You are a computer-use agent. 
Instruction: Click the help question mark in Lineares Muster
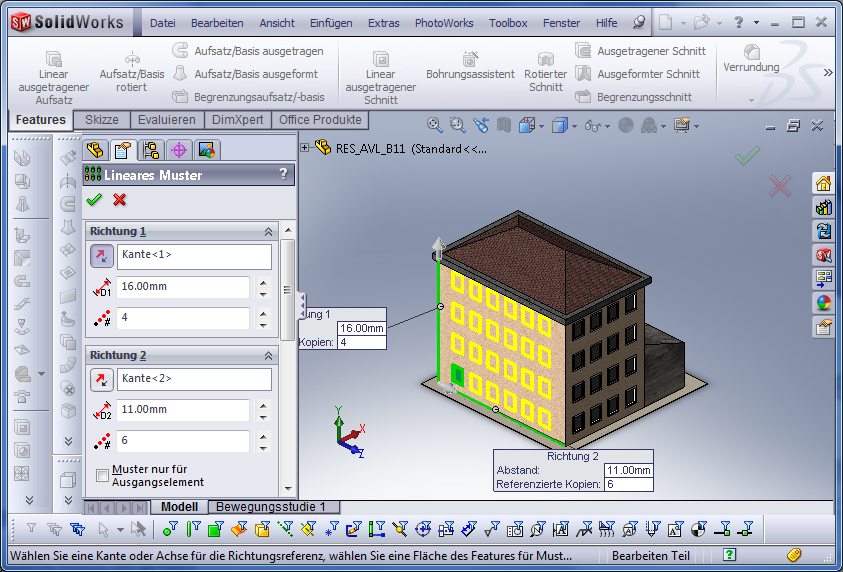pyautogui.click(x=283, y=174)
